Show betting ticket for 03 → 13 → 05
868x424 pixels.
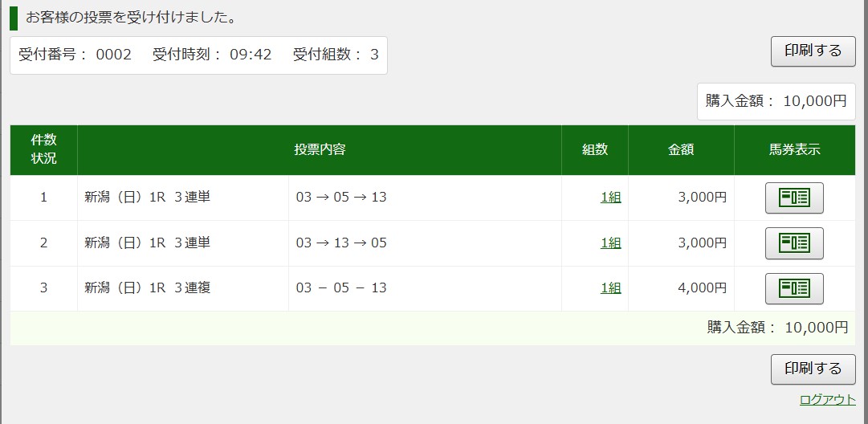coord(794,243)
